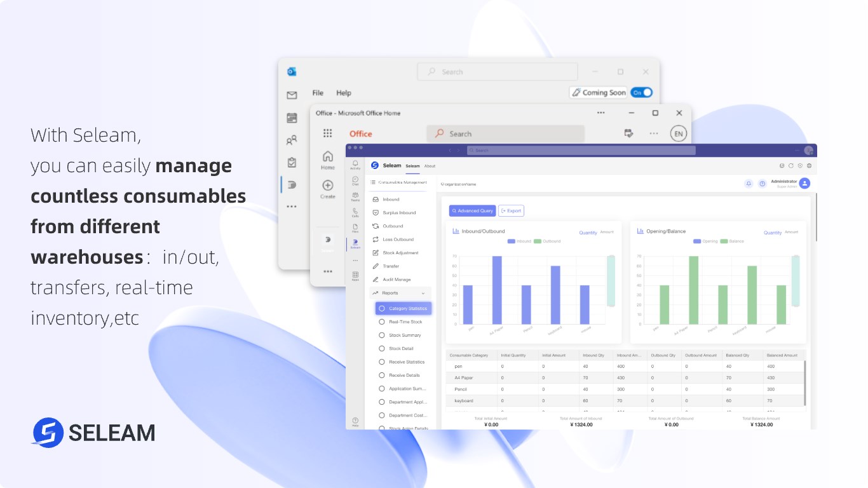Select Quantity in Inbound/Outbound chart
The width and height of the screenshot is (868, 488).
588,233
